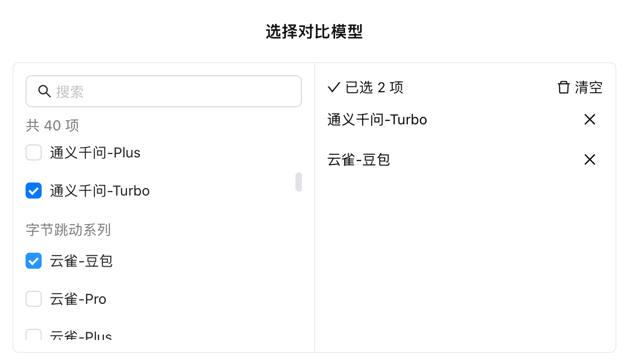The image size is (637, 364).
Task: Focus the 搜索 input field
Action: tap(164, 91)
